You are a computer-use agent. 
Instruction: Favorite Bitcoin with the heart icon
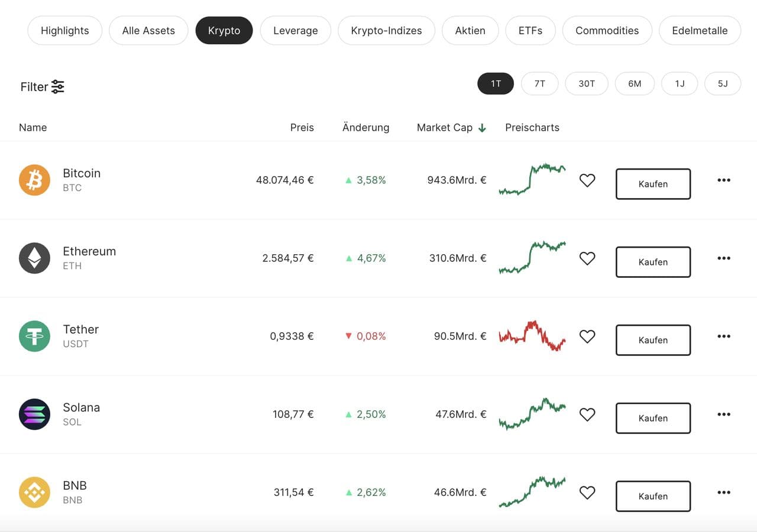(x=587, y=180)
